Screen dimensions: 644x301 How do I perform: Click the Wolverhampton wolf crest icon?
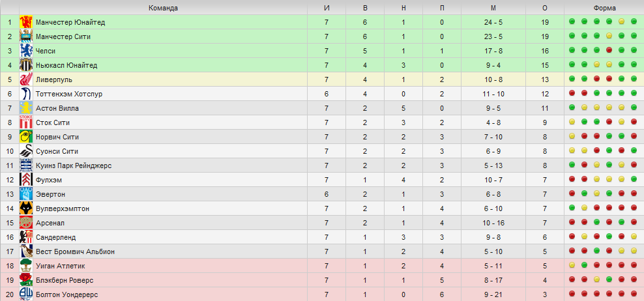(x=26, y=208)
